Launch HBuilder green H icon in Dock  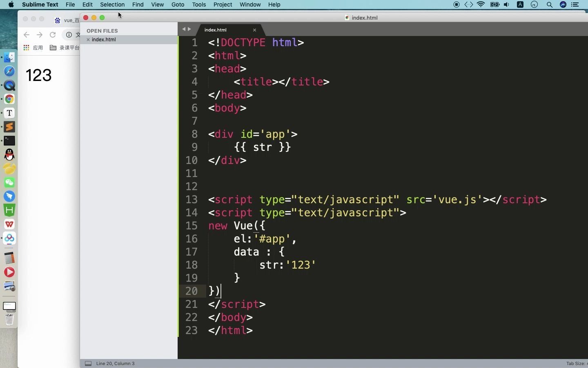tap(9, 210)
